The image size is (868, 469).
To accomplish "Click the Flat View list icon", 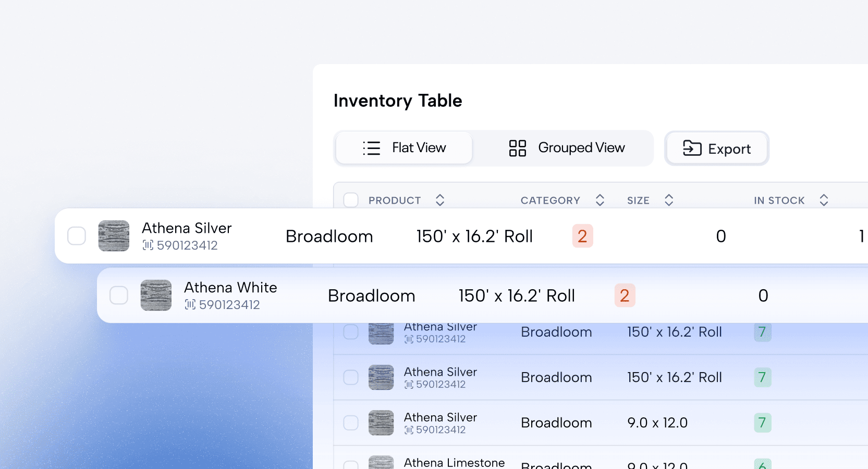I will (x=372, y=148).
